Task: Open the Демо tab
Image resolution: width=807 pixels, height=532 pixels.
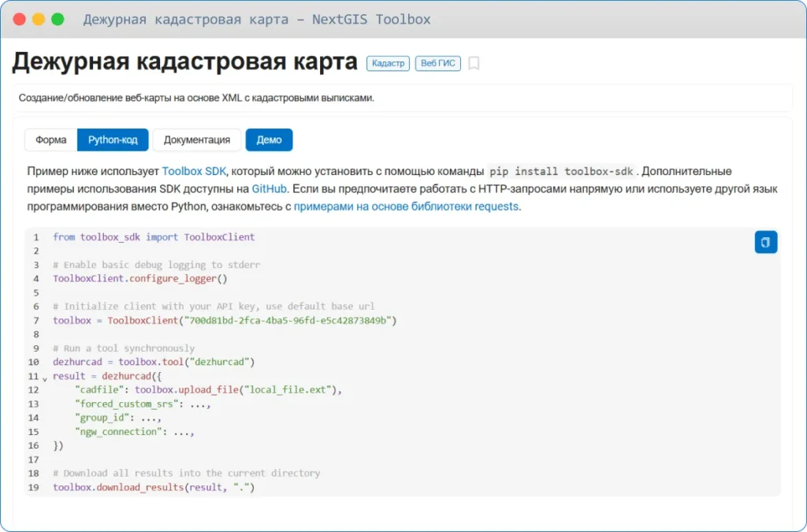Action: [x=269, y=140]
